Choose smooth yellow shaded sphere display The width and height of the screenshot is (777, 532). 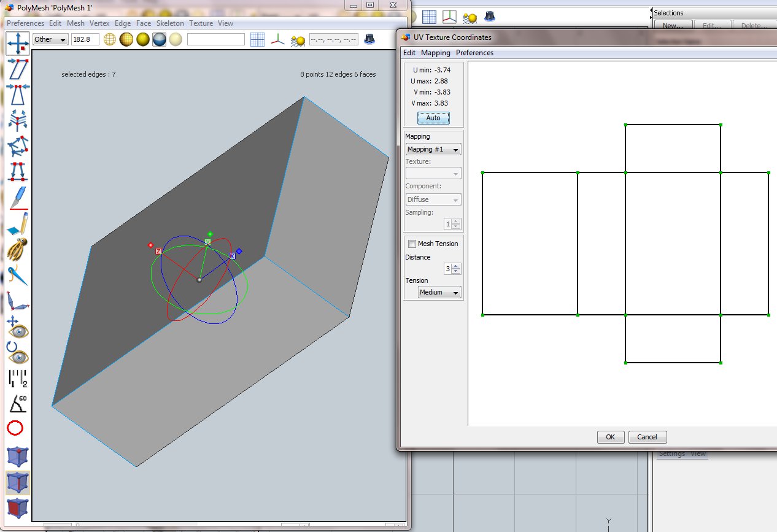[143, 39]
